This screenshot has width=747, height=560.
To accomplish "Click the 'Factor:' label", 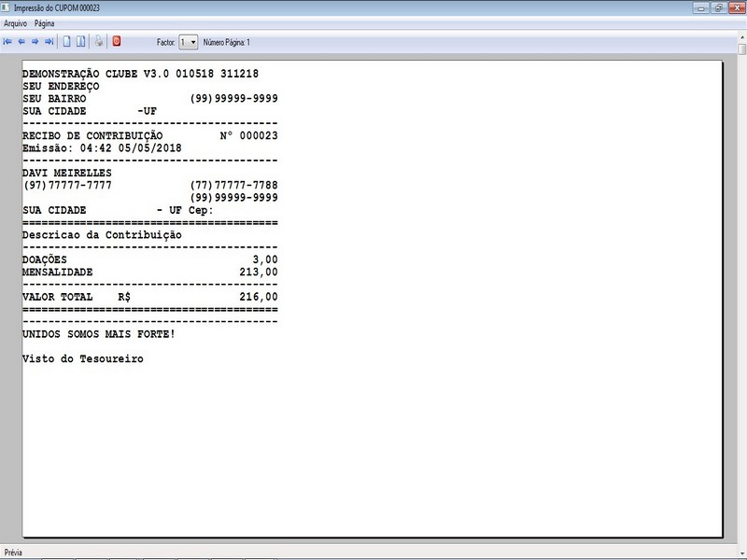I will coord(166,42).
